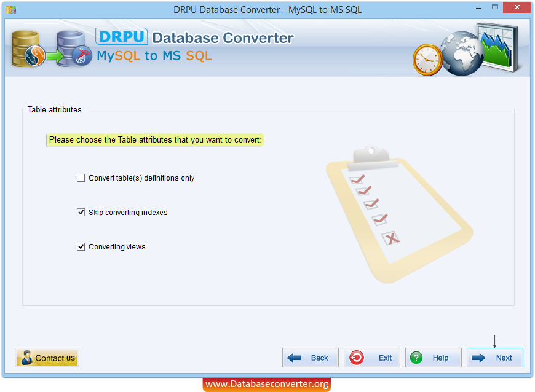Click the clock icon in banner
The width and height of the screenshot is (535, 392).
click(x=427, y=60)
